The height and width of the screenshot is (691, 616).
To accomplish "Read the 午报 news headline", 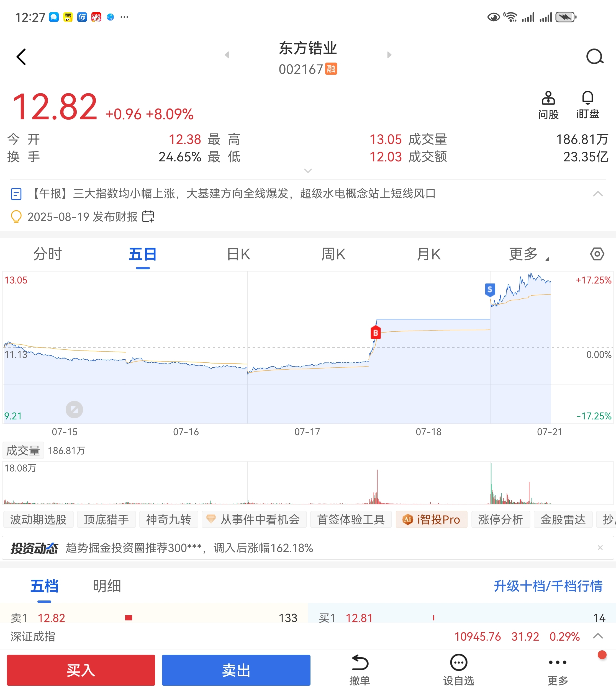I will [232, 194].
